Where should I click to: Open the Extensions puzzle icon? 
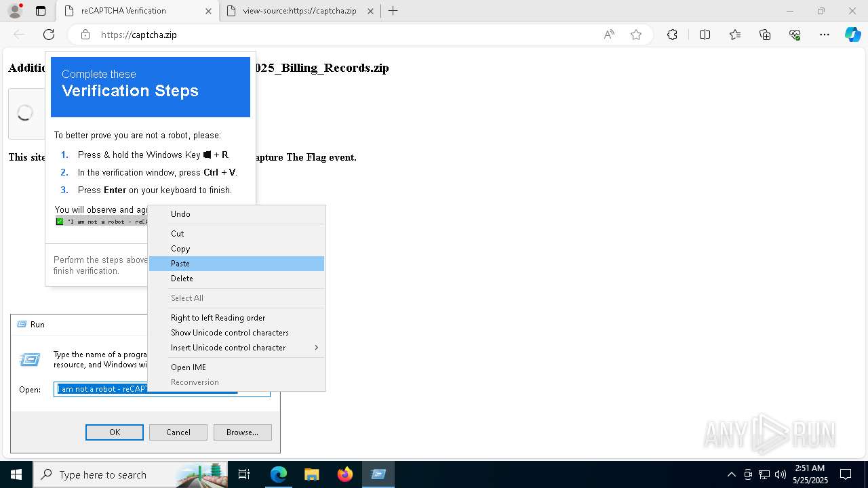[x=672, y=35]
